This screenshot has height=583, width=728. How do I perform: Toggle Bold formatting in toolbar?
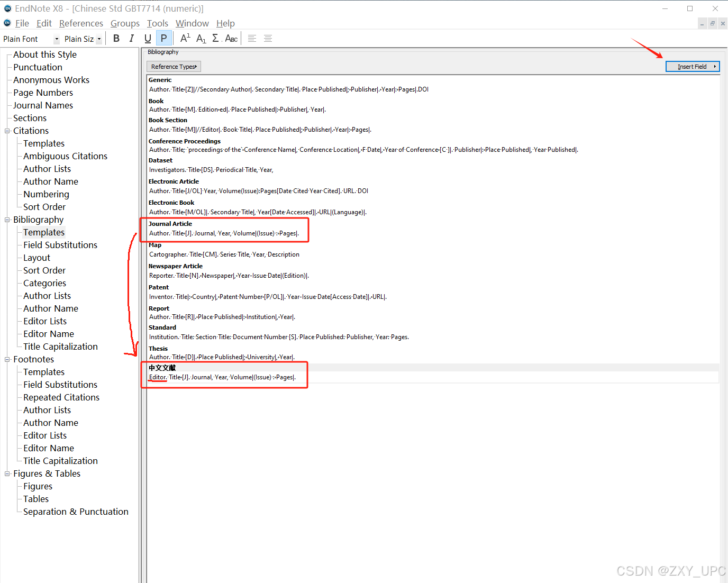116,38
